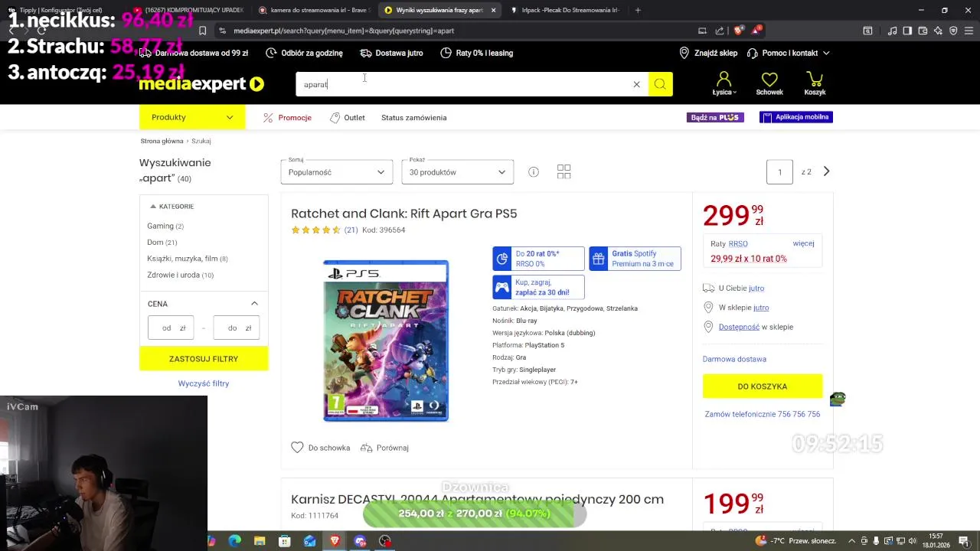Open Znajdź sklep link
The height and width of the screenshot is (551, 980).
708,53
